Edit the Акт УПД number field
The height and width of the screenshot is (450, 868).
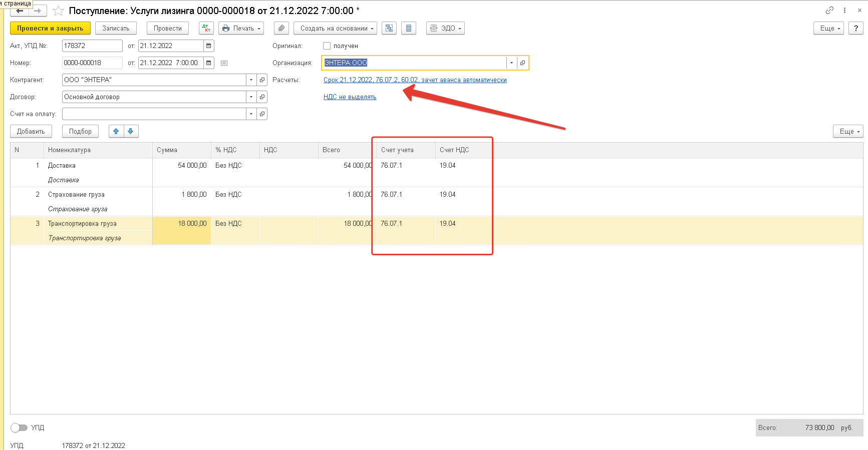pos(92,46)
